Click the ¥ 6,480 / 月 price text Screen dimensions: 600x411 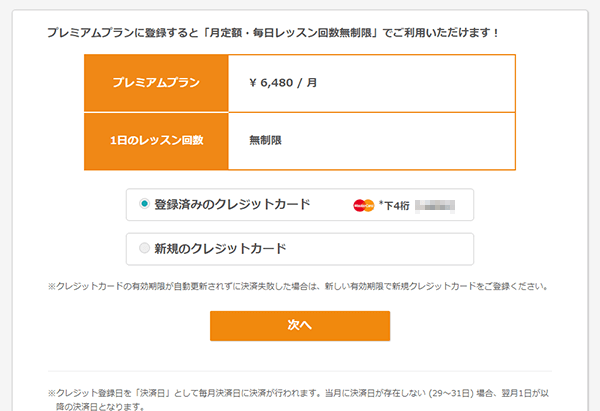283,83
